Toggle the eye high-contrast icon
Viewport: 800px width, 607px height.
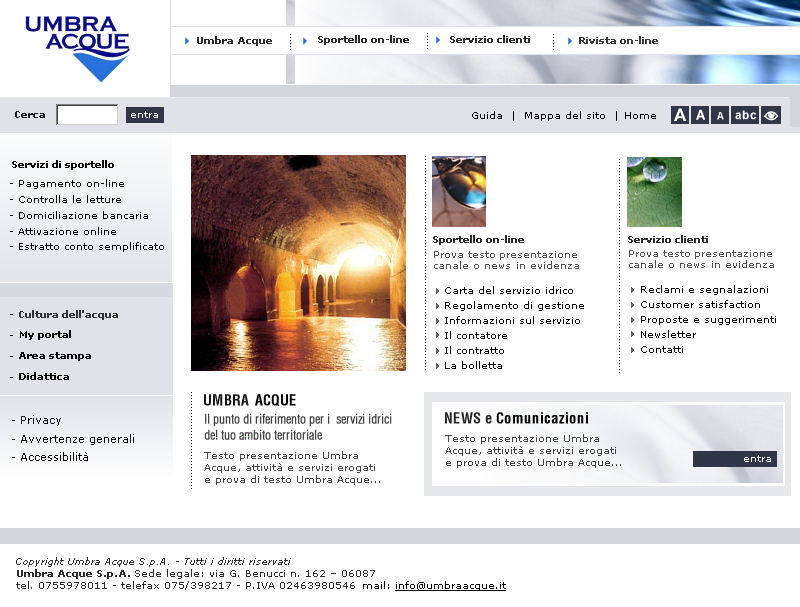pyautogui.click(x=771, y=115)
